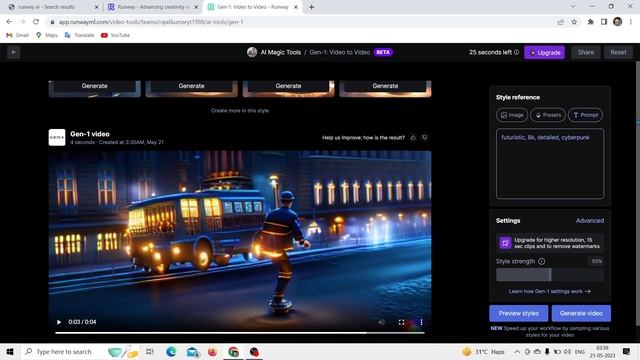
Task: Click the taskbar clock and date
Action: pyautogui.click(x=602, y=351)
